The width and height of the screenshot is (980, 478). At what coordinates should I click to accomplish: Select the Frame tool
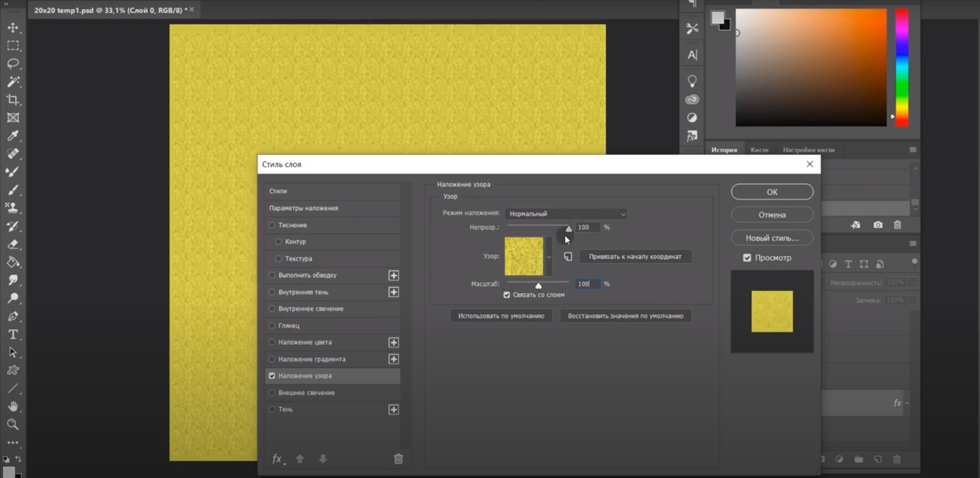point(13,118)
